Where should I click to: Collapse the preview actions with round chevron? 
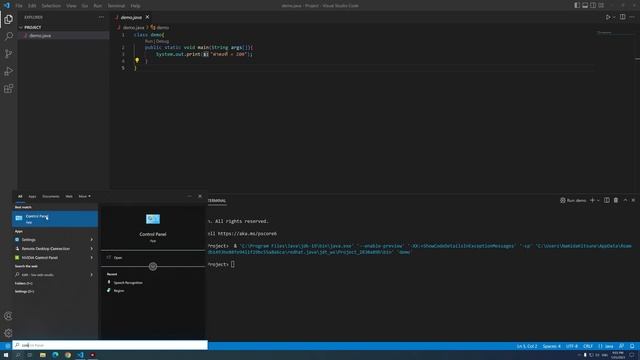[153, 267]
